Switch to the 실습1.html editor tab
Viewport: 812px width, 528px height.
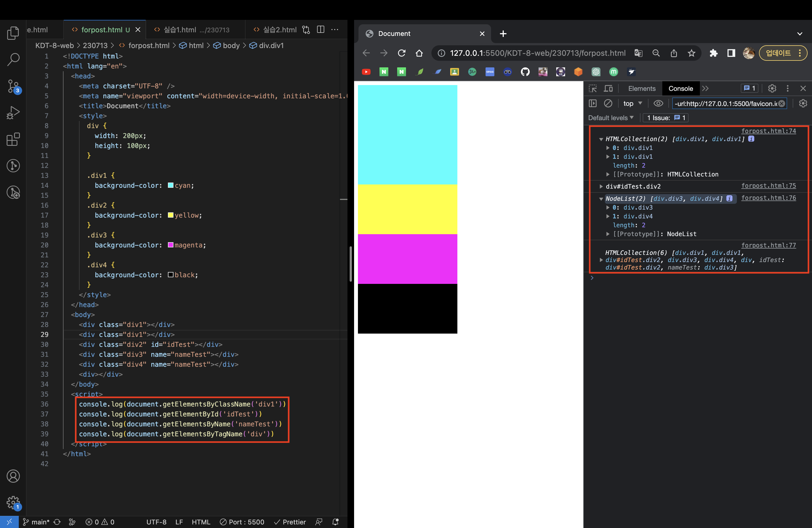pos(196,30)
